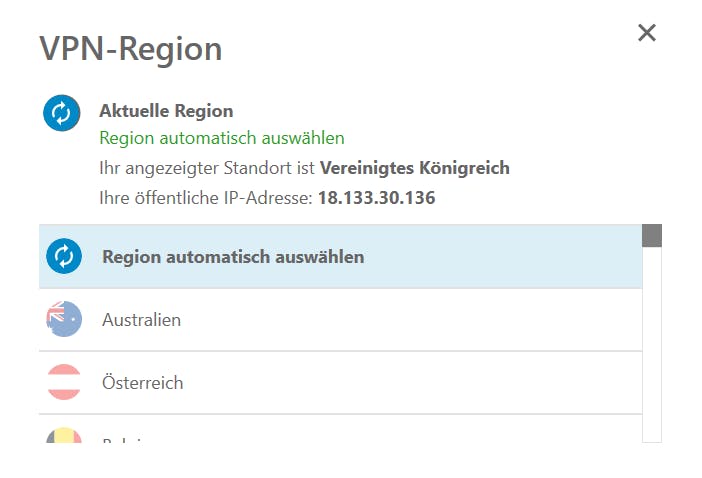The height and width of the screenshot is (478, 702).
Task: Click the Austrian flag icon
Action: (64, 382)
